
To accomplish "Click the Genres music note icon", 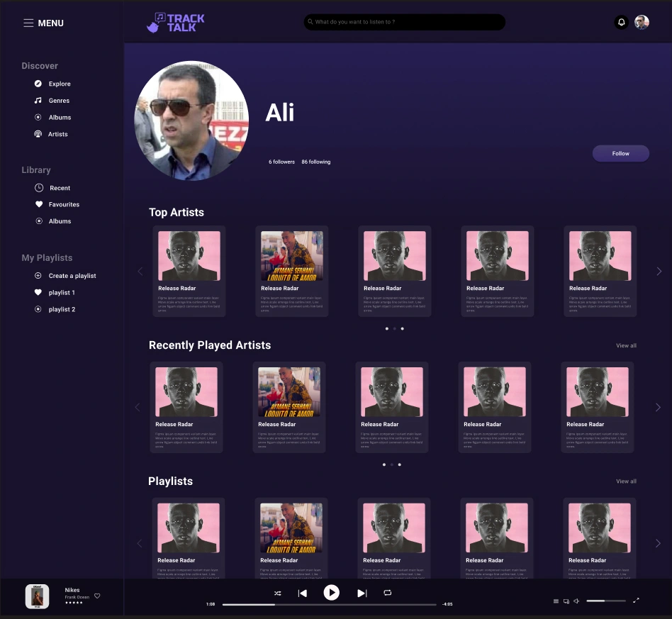I will 38,100.
